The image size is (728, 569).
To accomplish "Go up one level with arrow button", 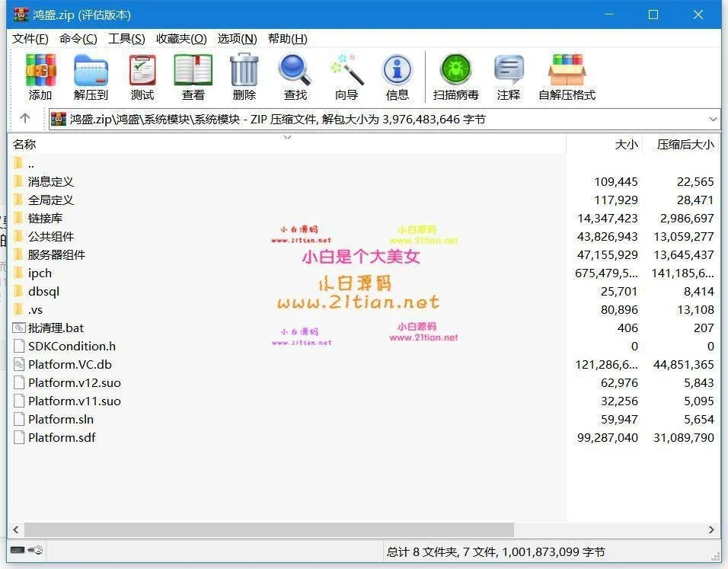I will pos(25,119).
